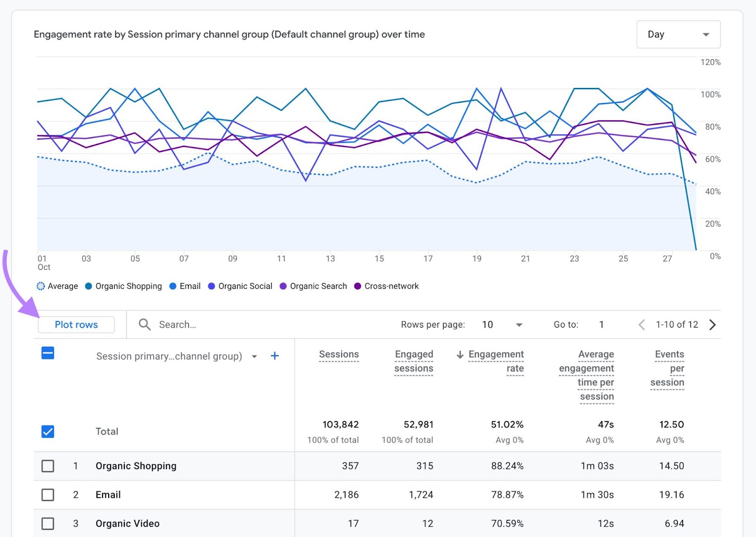The width and height of the screenshot is (756, 537).
Task: Click the Go to page number field
Action: click(601, 324)
